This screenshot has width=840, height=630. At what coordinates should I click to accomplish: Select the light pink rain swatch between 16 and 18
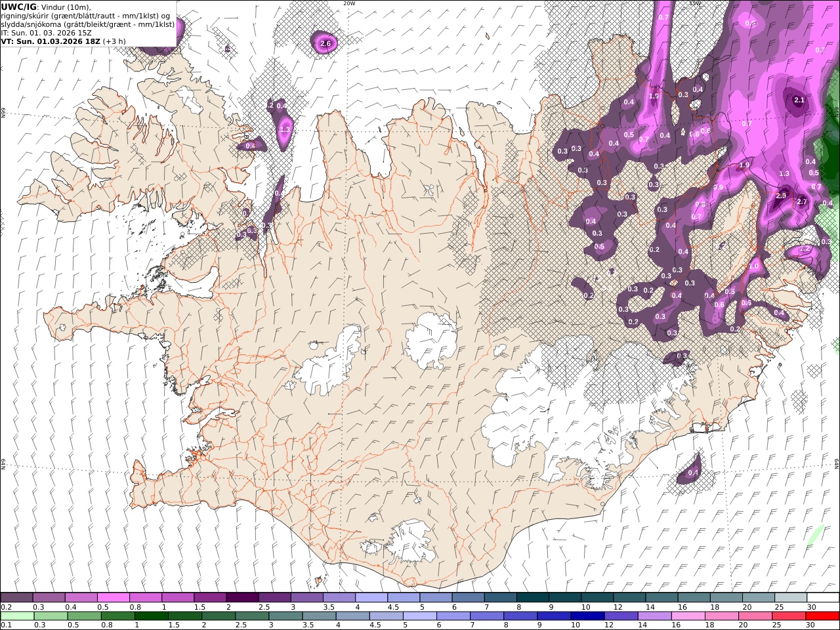click(687, 616)
